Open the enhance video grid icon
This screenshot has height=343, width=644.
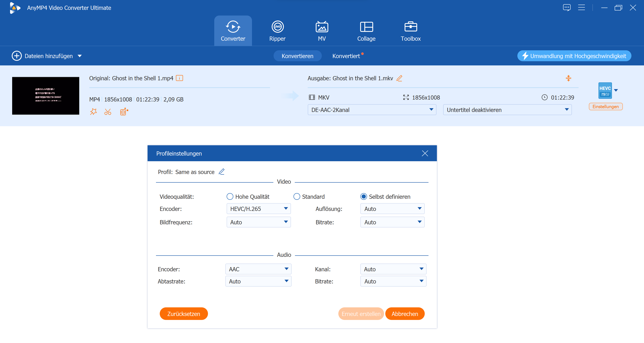click(124, 112)
